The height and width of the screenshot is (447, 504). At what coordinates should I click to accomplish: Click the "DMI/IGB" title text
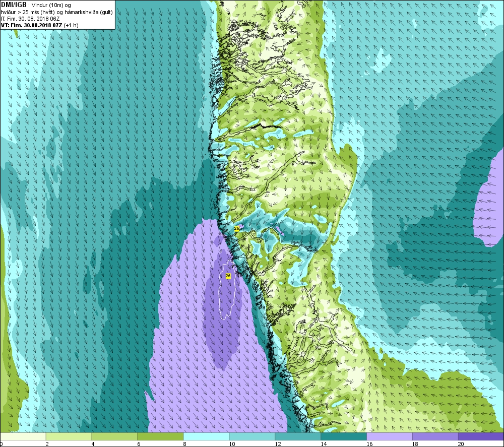coord(14,5)
